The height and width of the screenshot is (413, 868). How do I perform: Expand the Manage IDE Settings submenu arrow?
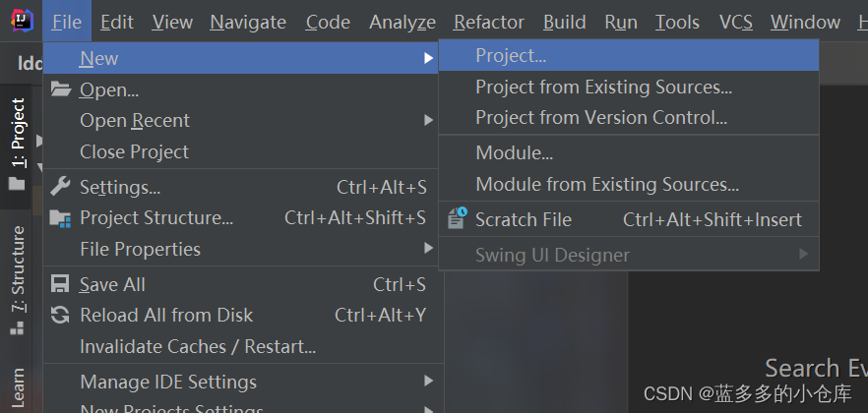click(x=428, y=381)
